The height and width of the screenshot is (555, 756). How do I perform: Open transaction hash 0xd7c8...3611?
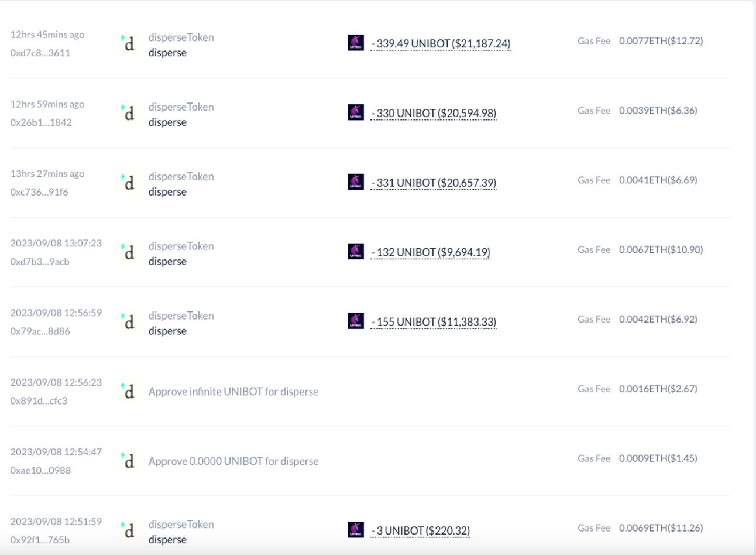(x=40, y=53)
